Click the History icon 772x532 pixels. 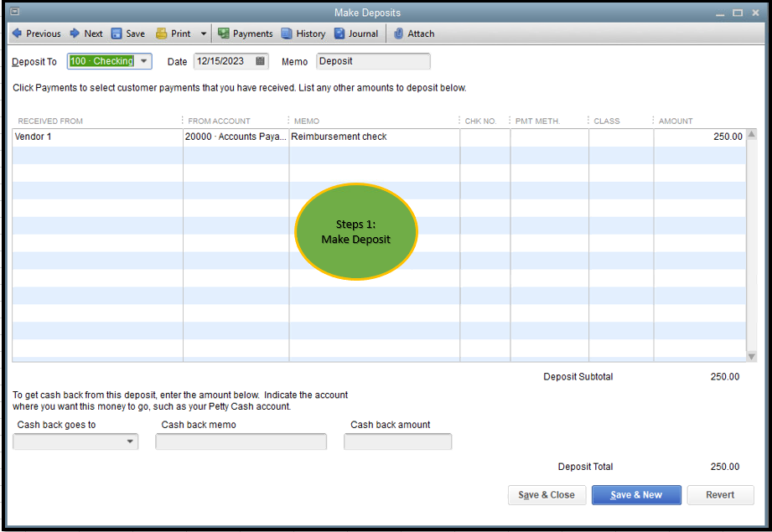(x=287, y=34)
